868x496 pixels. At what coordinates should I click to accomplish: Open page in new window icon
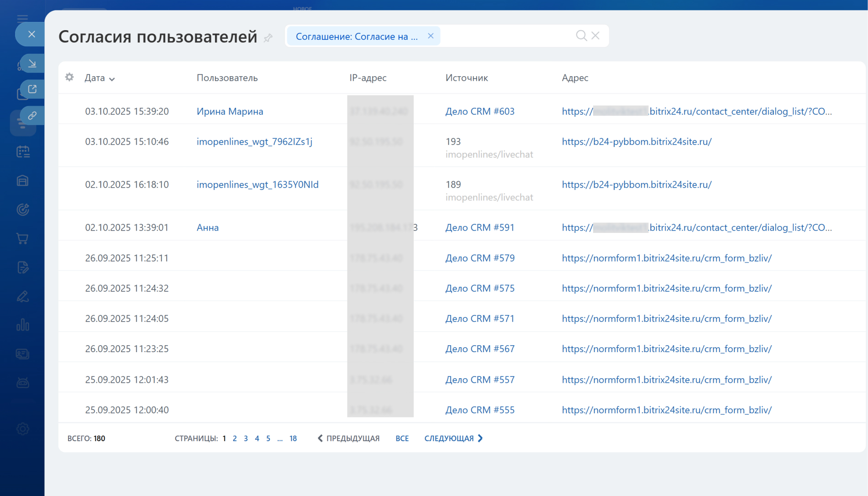pyautogui.click(x=32, y=89)
